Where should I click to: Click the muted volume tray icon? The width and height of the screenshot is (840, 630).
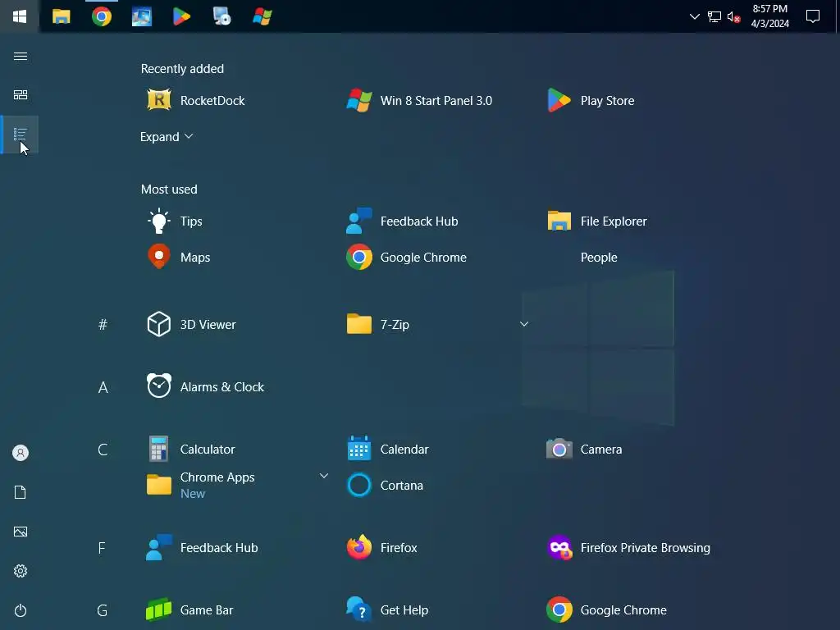(733, 16)
